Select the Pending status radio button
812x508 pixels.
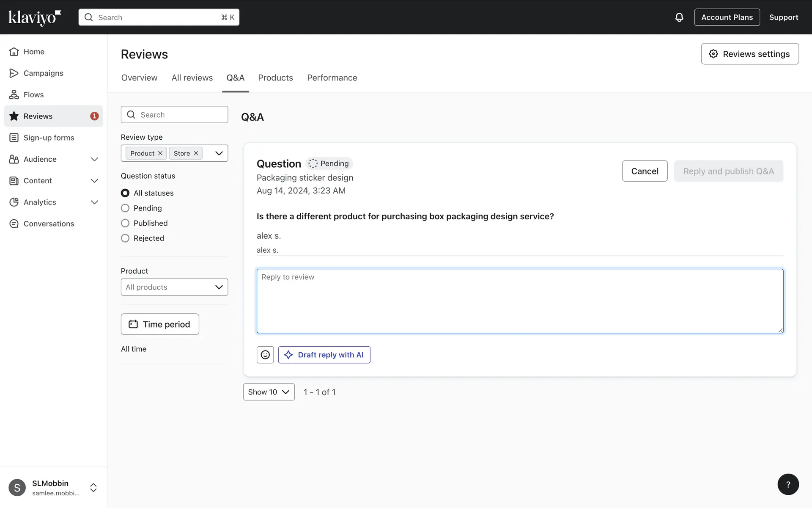click(x=125, y=208)
